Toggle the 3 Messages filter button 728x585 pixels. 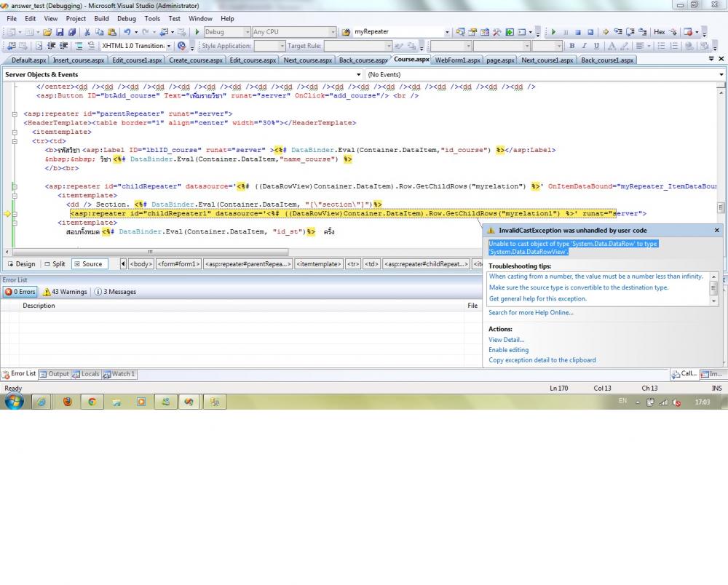click(115, 292)
